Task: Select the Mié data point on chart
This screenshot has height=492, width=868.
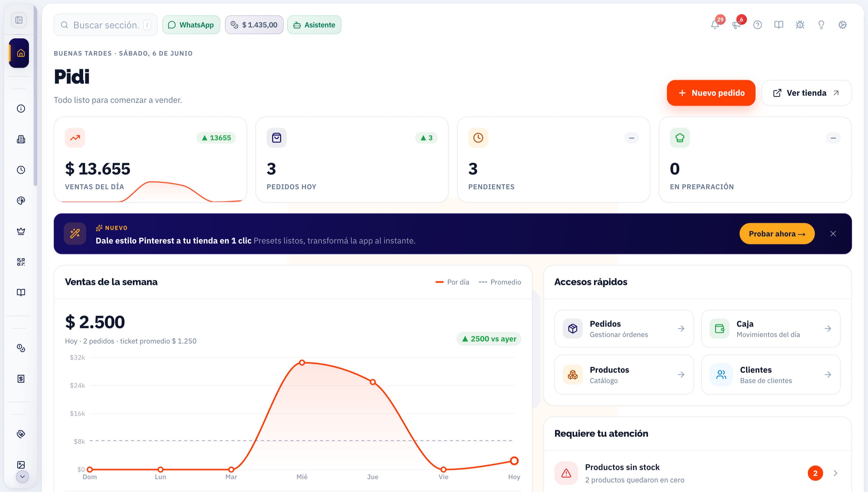Action: 302,363
